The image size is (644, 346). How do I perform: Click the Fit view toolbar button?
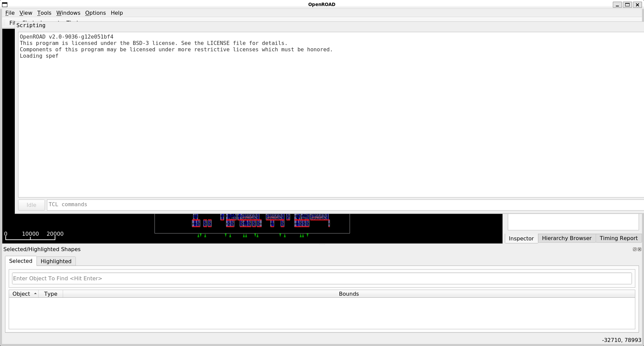(x=13, y=23)
